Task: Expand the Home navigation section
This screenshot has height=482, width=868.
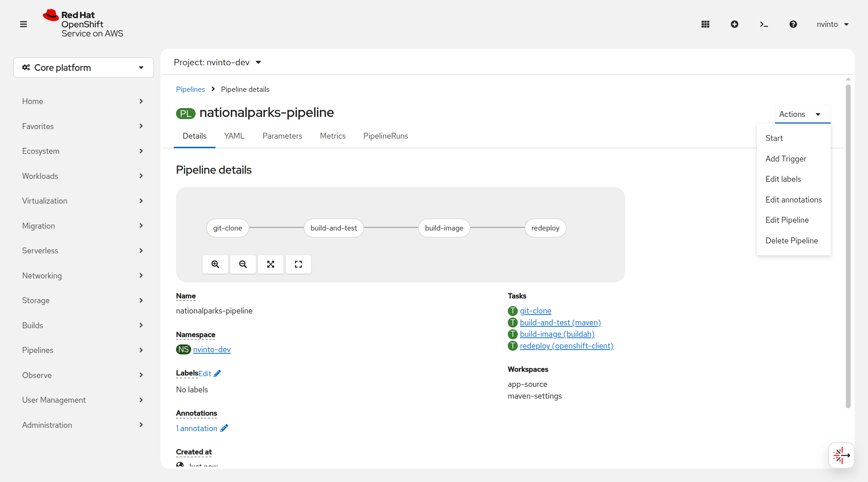Action: (x=83, y=101)
